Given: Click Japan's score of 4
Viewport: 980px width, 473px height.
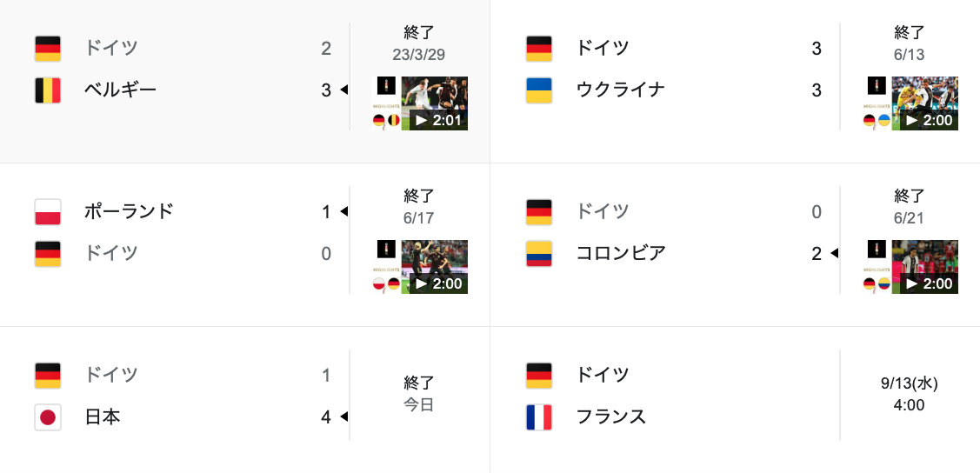Looking at the screenshot, I should (326, 417).
